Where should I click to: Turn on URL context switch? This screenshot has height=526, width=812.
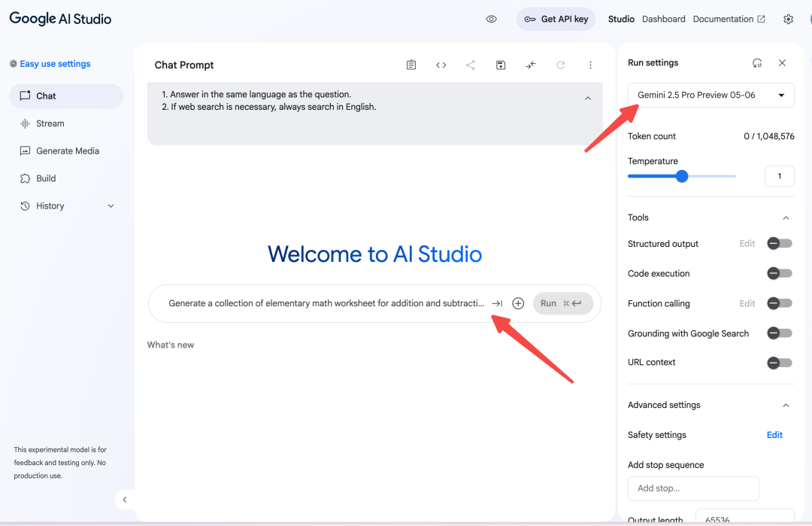[x=780, y=363]
